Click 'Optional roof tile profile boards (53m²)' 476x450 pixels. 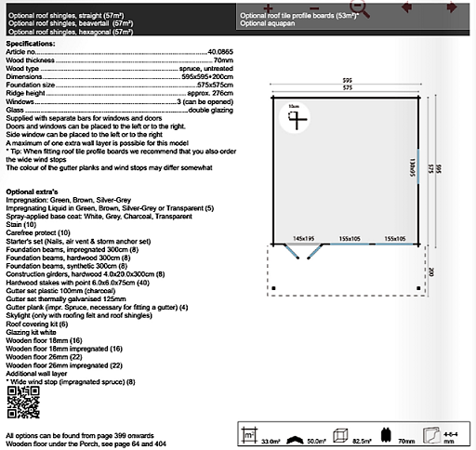point(299,16)
